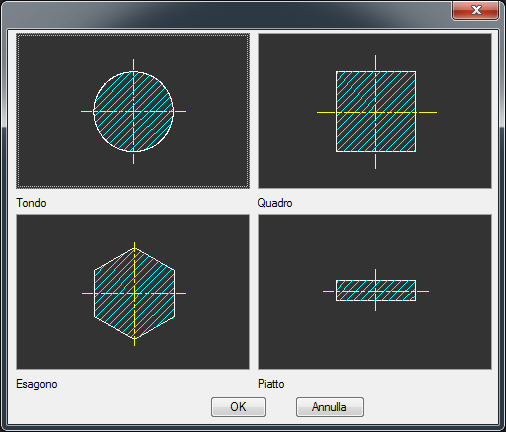506x432 pixels.
Task: Click the Piatto label text
Action: point(271,384)
